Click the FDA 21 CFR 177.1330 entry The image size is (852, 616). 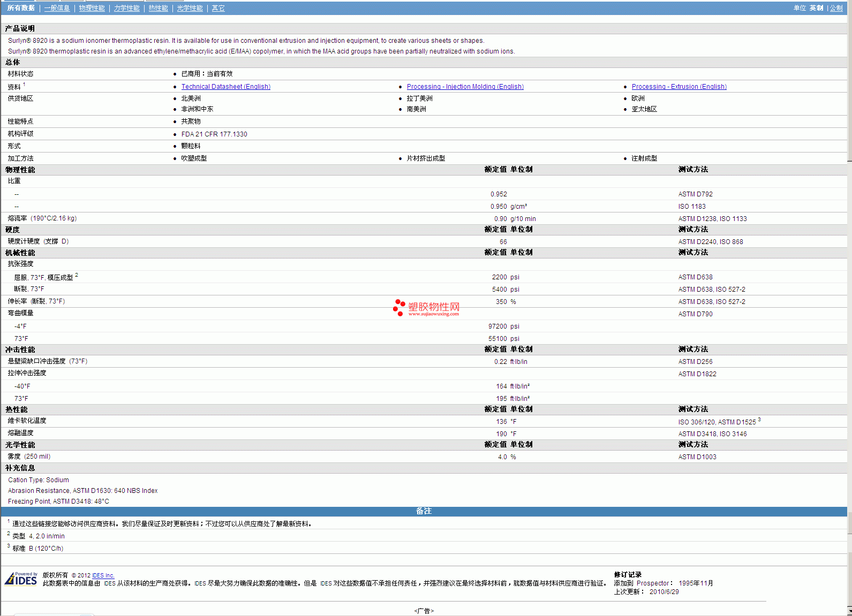click(214, 134)
